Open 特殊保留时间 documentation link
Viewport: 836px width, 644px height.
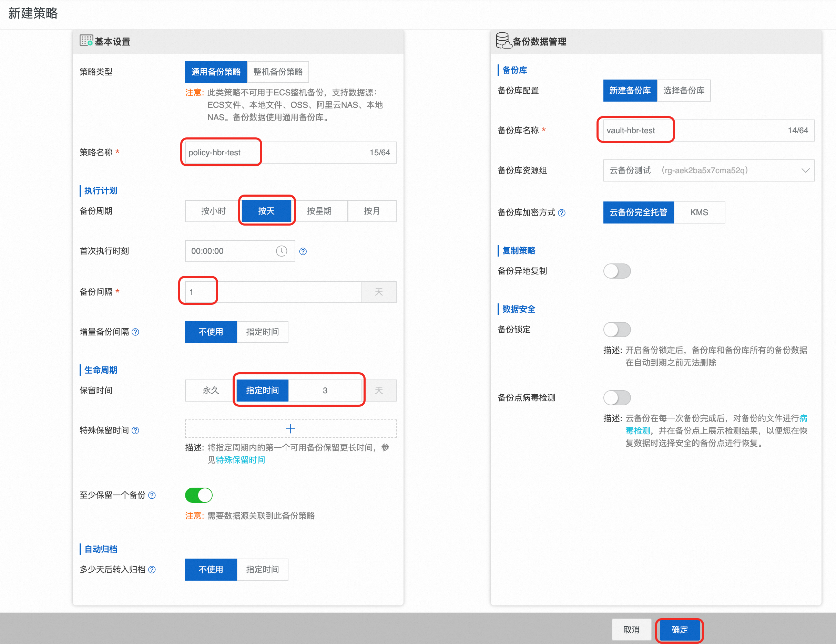point(241,460)
